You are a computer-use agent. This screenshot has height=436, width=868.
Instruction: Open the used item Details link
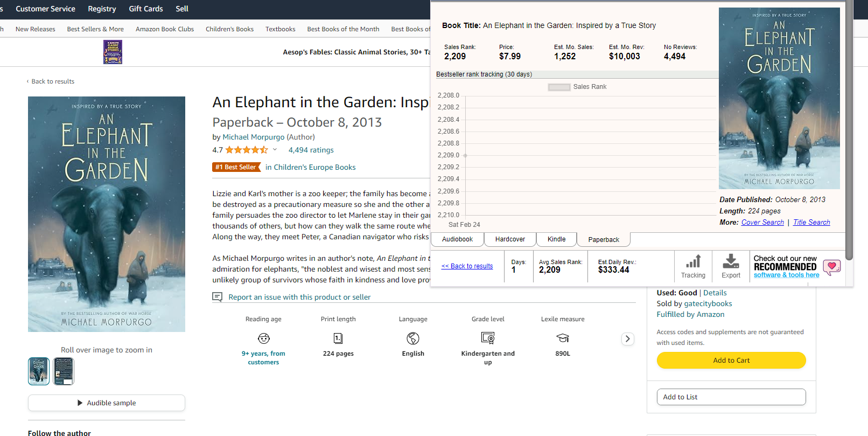(715, 293)
